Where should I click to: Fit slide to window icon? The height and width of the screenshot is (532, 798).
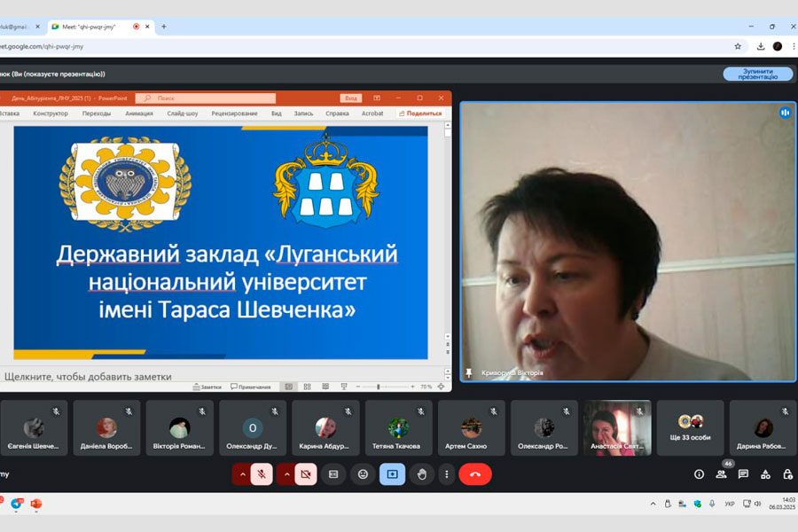441,387
